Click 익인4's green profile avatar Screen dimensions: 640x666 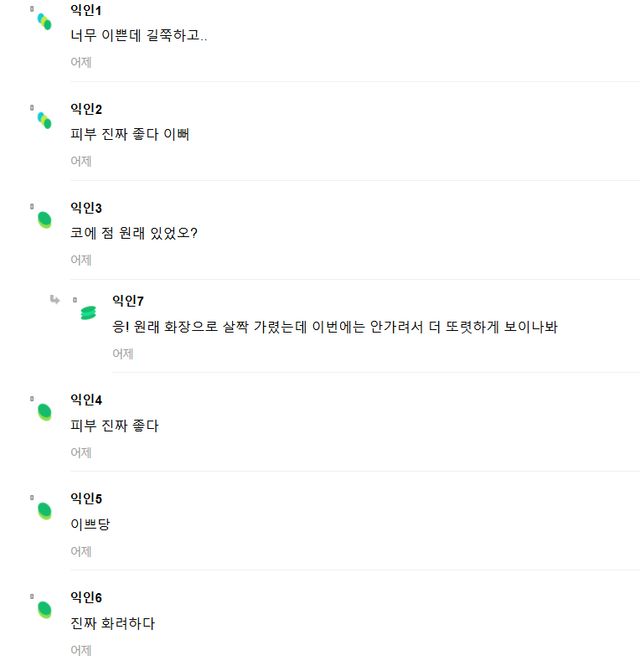point(44,411)
